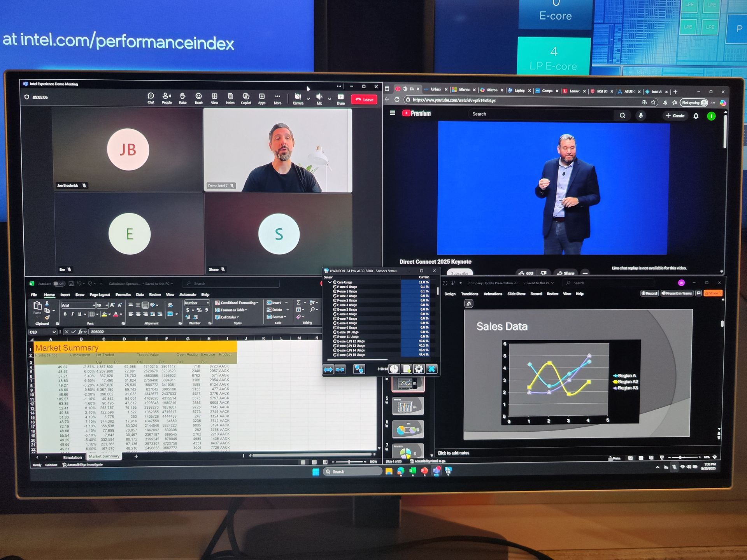Open mic options arrow in Teams
Viewport: 747px width, 560px height.
(x=330, y=99)
